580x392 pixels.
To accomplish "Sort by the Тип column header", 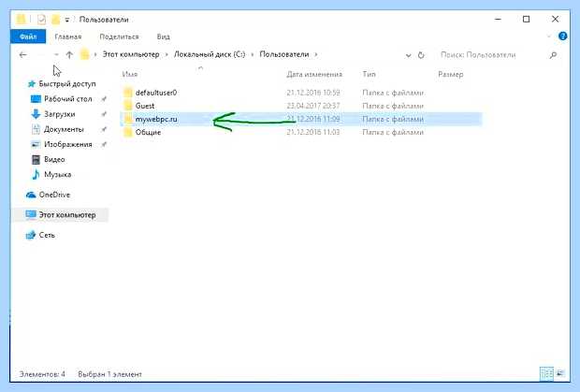I will coord(369,74).
